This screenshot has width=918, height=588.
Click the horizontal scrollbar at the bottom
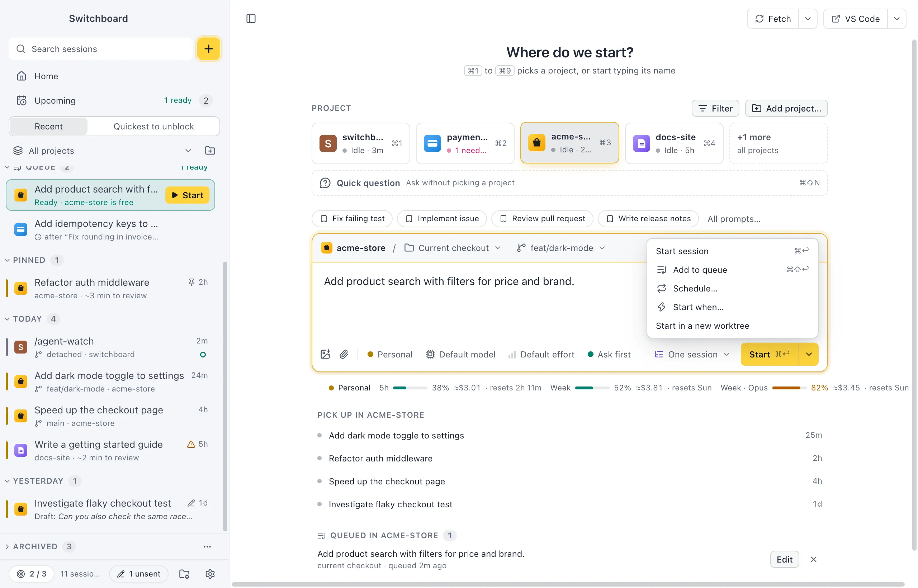(568, 584)
